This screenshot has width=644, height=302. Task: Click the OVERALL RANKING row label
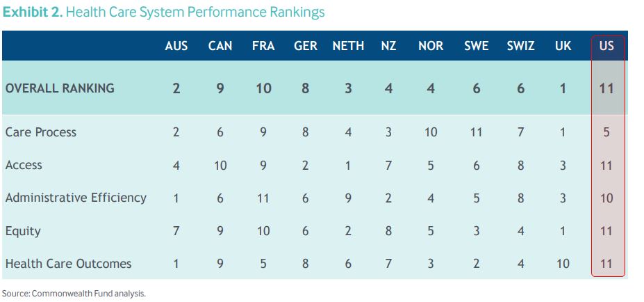[x=60, y=88]
